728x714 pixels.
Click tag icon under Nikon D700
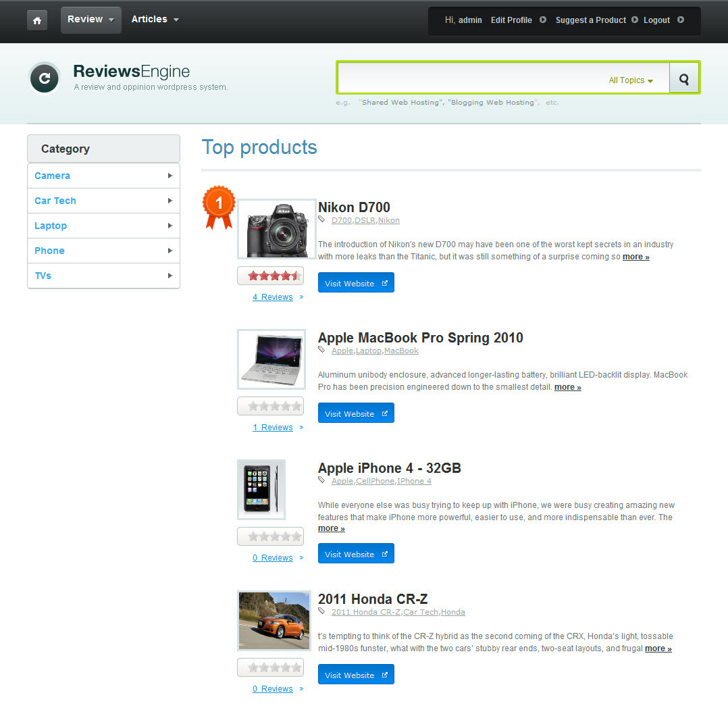click(x=321, y=220)
